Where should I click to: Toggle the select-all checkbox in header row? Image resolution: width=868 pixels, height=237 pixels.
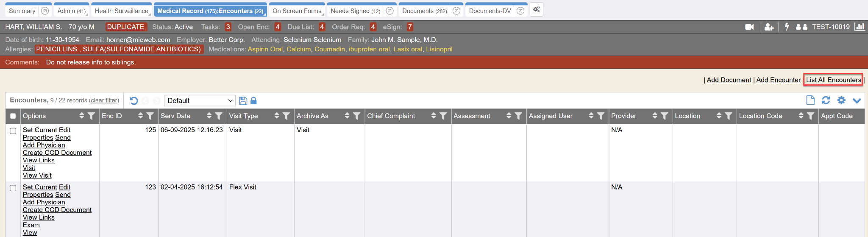(x=13, y=116)
